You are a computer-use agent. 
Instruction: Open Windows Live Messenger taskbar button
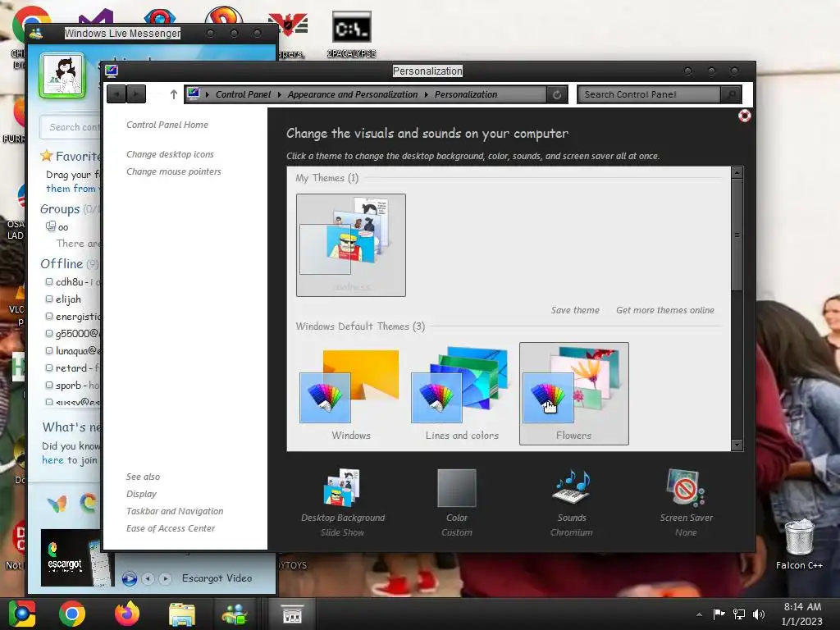coord(235,614)
